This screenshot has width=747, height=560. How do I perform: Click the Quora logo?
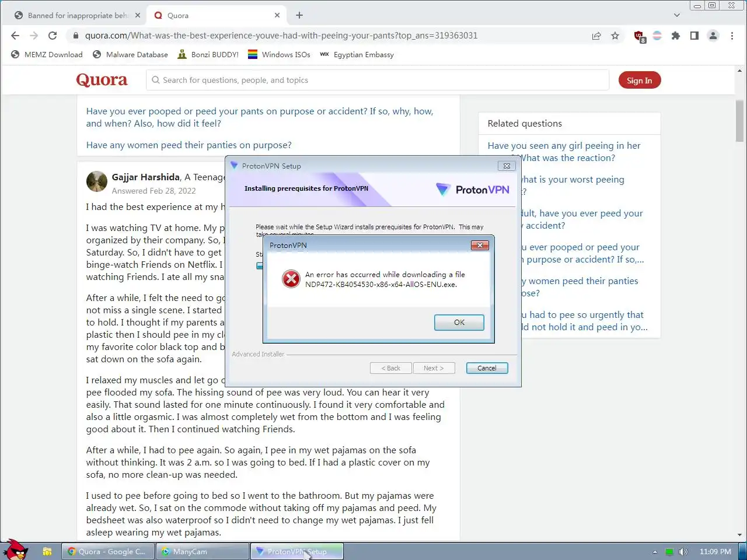(102, 80)
